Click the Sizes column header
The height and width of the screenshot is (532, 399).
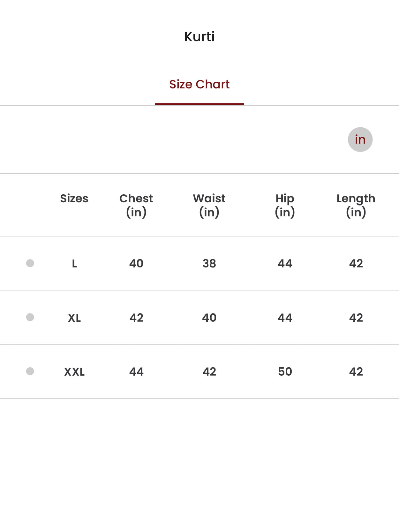tap(74, 199)
